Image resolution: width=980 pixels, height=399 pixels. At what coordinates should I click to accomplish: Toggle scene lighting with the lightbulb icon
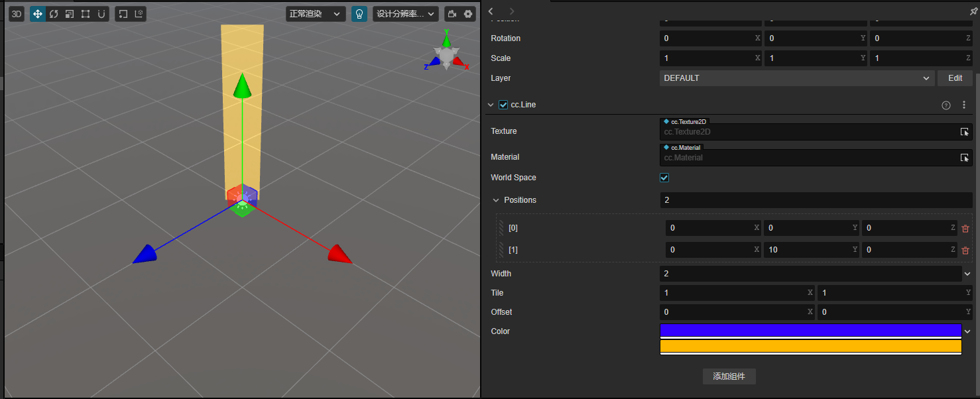tap(359, 13)
